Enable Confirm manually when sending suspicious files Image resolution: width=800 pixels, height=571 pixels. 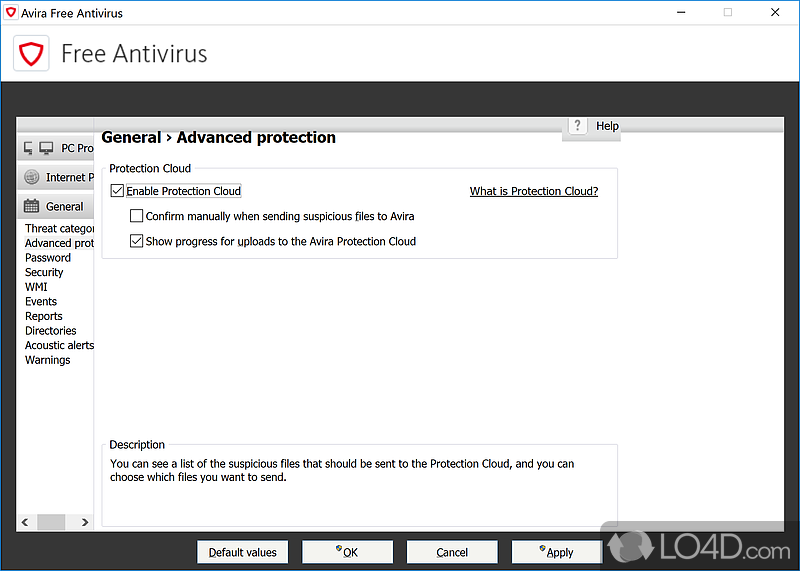(x=136, y=216)
